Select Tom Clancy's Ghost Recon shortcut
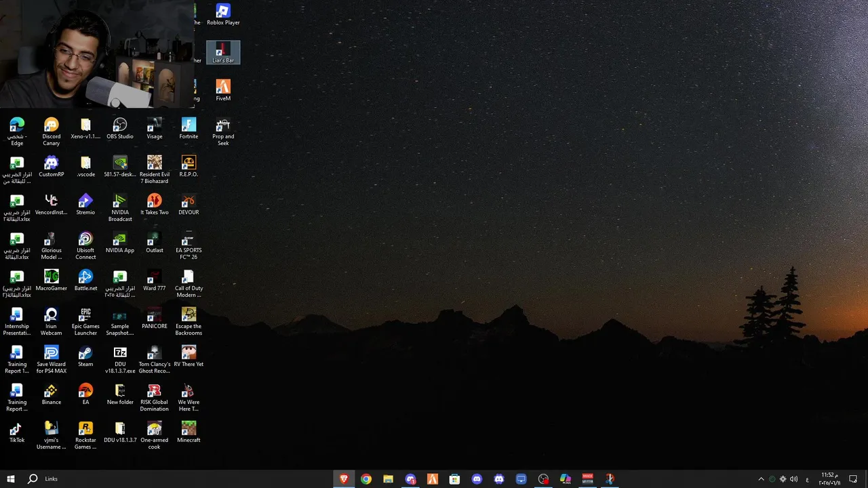 (x=155, y=359)
